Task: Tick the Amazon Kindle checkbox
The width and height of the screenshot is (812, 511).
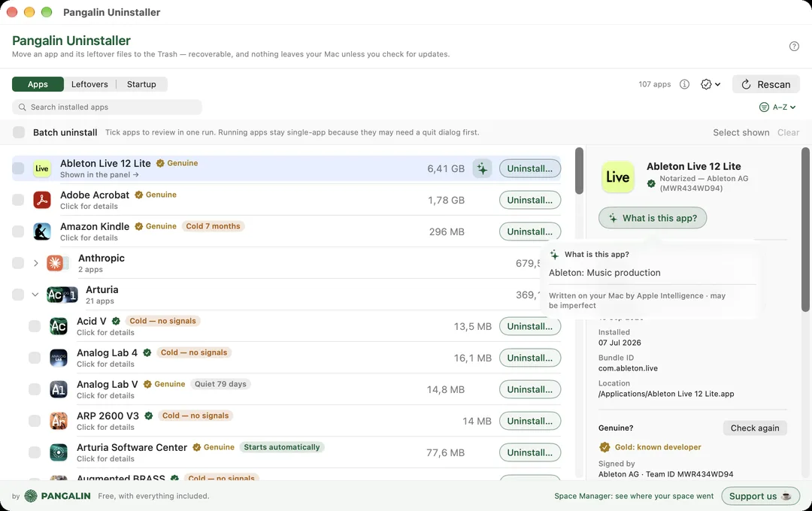Action: (x=18, y=232)
